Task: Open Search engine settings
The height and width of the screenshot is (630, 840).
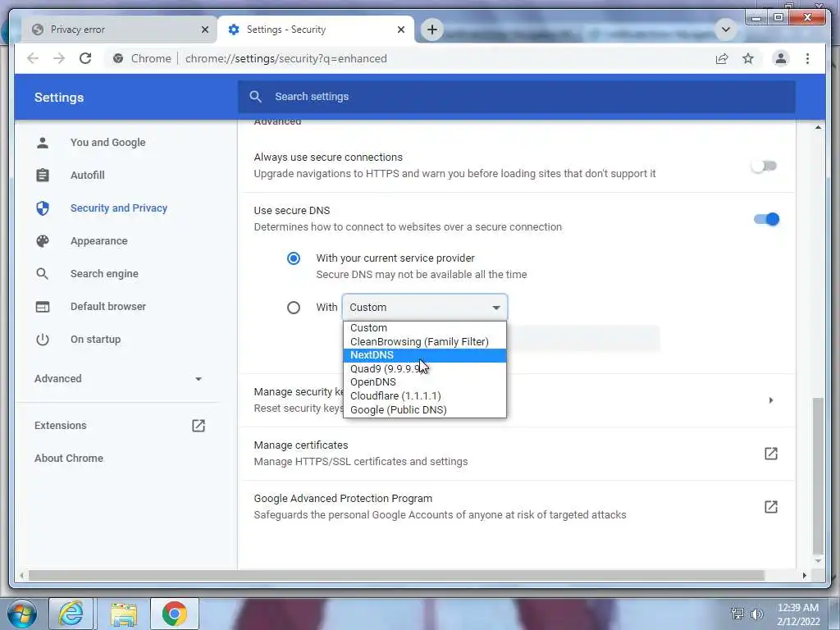Action: click(104, 274)
